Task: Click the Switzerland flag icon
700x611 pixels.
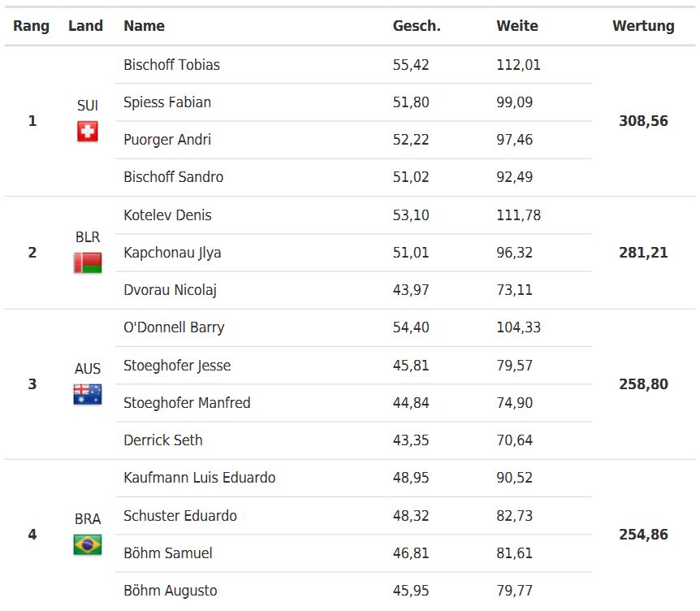Action: (88, 132)
